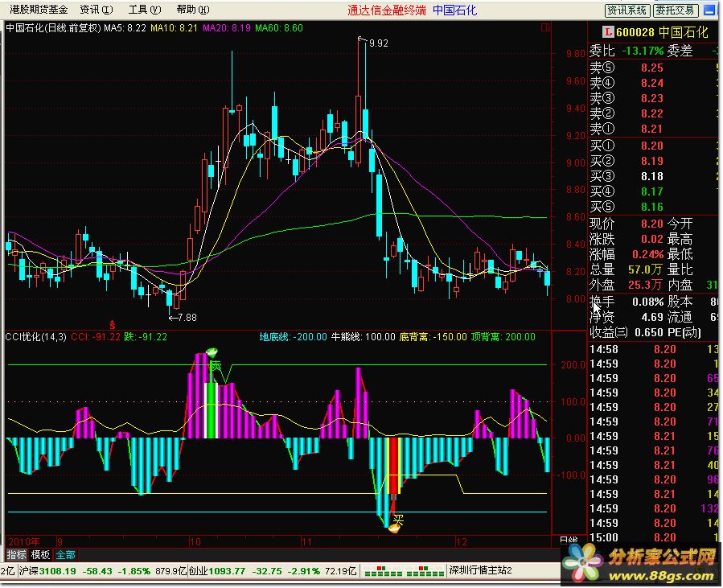Click the 顶背离: 200.00 legend

tap(503, 337)
